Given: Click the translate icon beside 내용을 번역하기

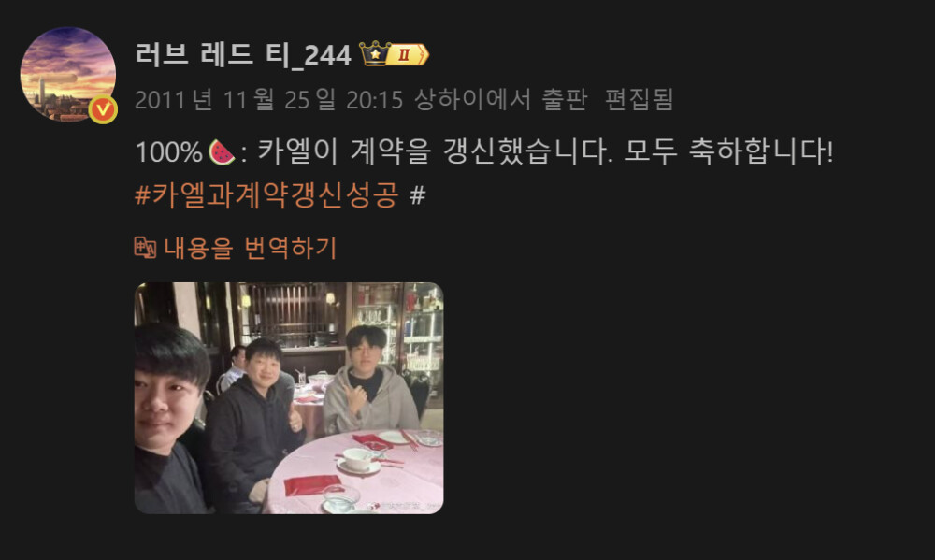Looking at the screenshot, I should (145, 248).
